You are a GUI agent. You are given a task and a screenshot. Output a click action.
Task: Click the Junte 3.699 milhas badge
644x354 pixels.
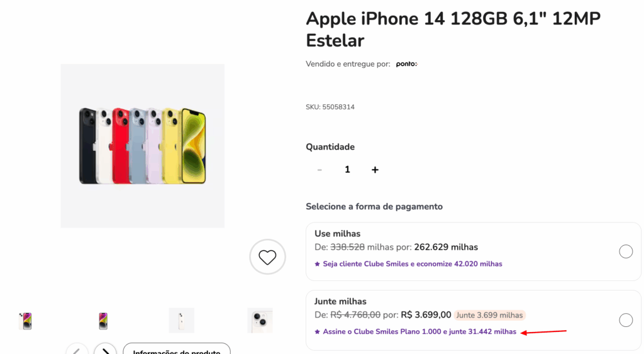[x=489, y=315]
